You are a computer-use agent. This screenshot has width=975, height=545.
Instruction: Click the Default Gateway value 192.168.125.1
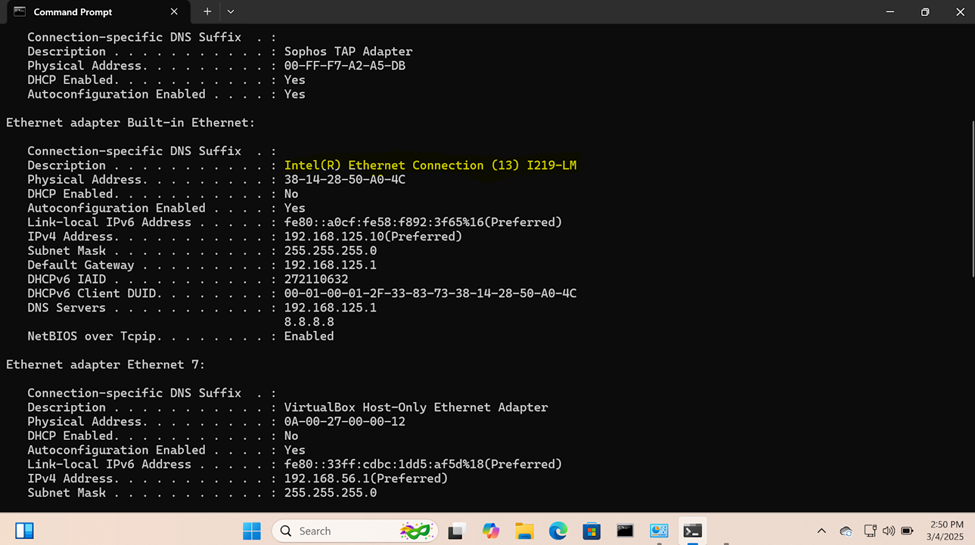[330, 265]
